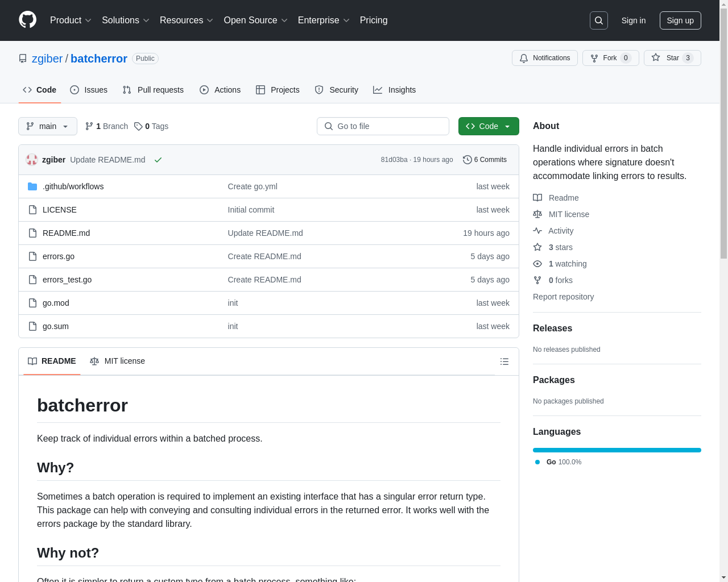Image resolution: width=728 pixels, height=582 pixels.
Task: Select the MIT license tab in file viewer
Action: [117, 361]
